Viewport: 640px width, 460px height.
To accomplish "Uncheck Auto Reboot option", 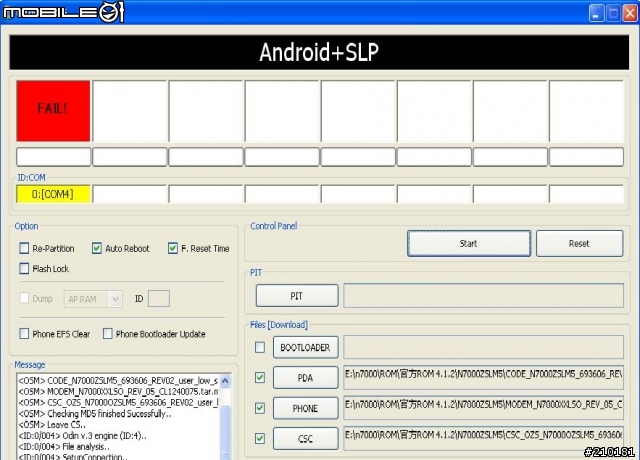I will [x=97, y=248].
